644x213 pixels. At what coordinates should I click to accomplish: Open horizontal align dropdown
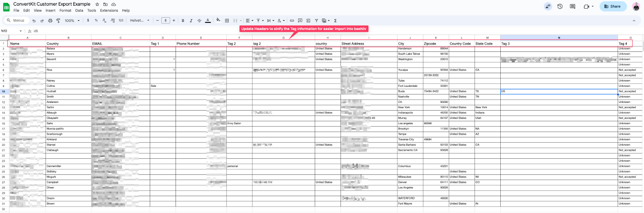click(249, 20)
